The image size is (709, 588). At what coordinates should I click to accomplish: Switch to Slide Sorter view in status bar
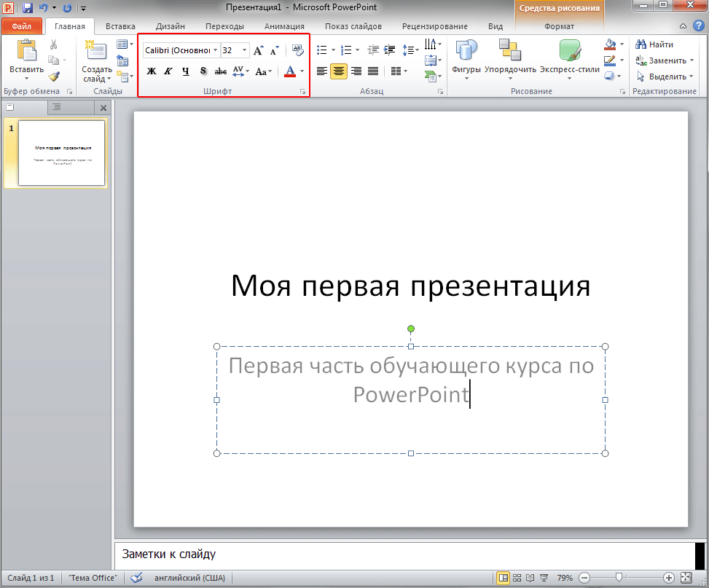[517, 578]
